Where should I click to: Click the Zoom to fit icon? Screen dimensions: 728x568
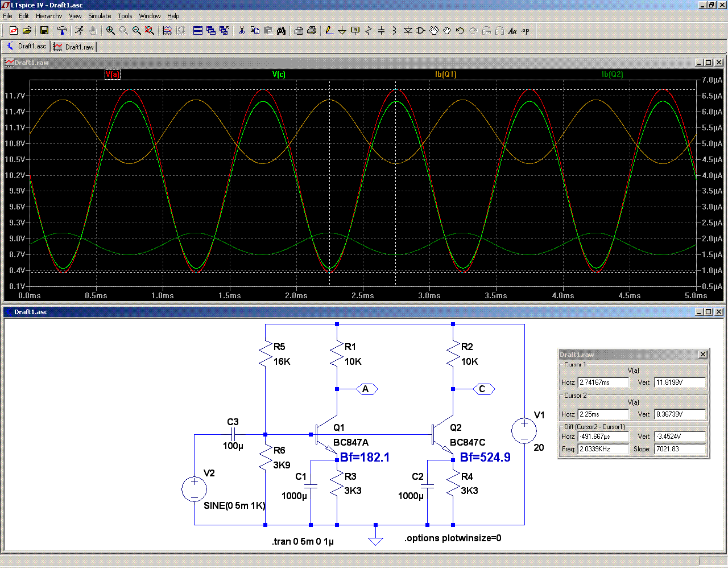pos(150,31)
